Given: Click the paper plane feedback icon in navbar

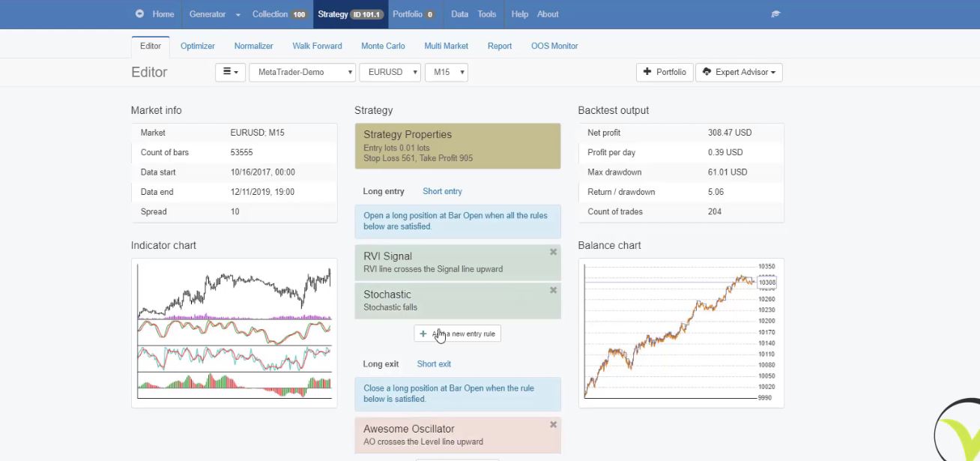Looking at the screenshot, I should tap(775, 13).
